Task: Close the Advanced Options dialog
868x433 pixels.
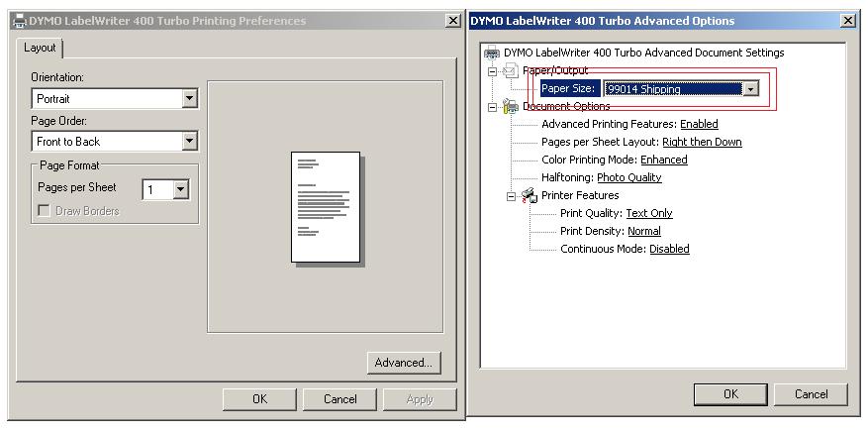Action: coord(848,21)
